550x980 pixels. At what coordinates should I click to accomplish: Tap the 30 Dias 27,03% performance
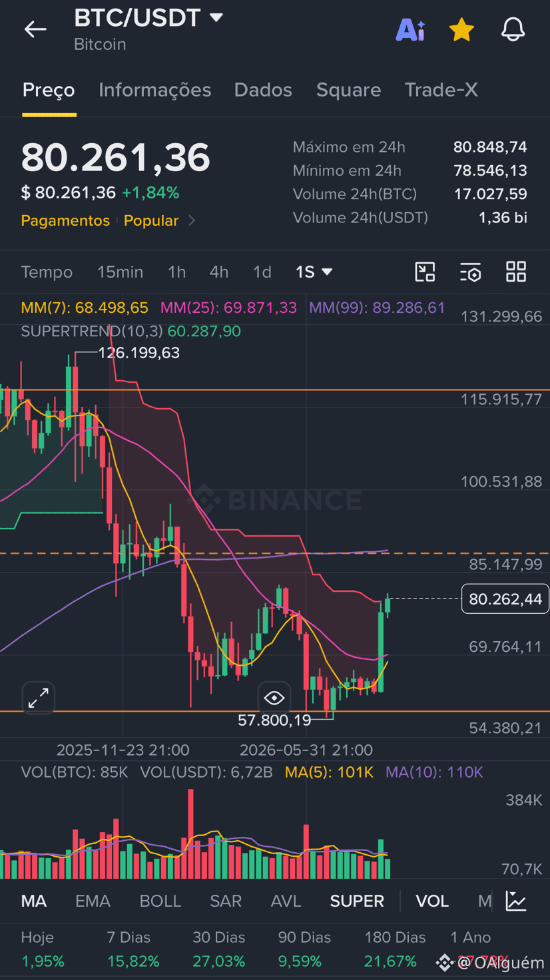pos(219,949)
